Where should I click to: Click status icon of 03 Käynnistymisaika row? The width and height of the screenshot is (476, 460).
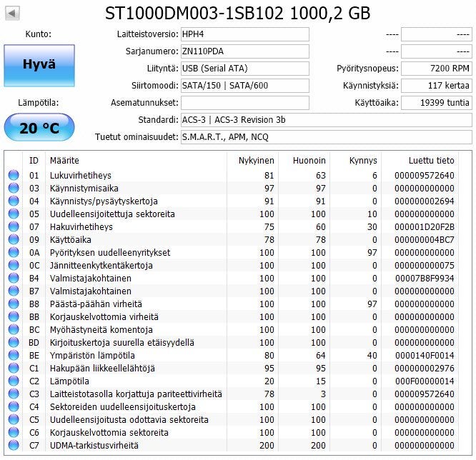[x=14, y=188]
